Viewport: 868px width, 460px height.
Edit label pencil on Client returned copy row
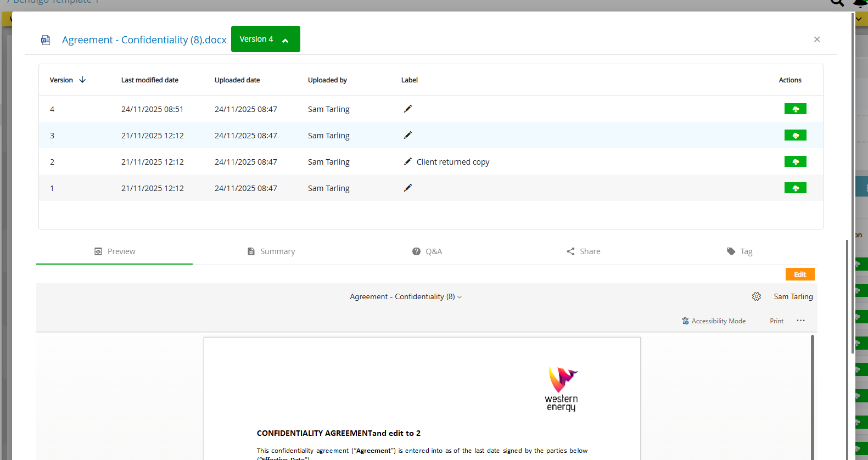coord(408,161)
